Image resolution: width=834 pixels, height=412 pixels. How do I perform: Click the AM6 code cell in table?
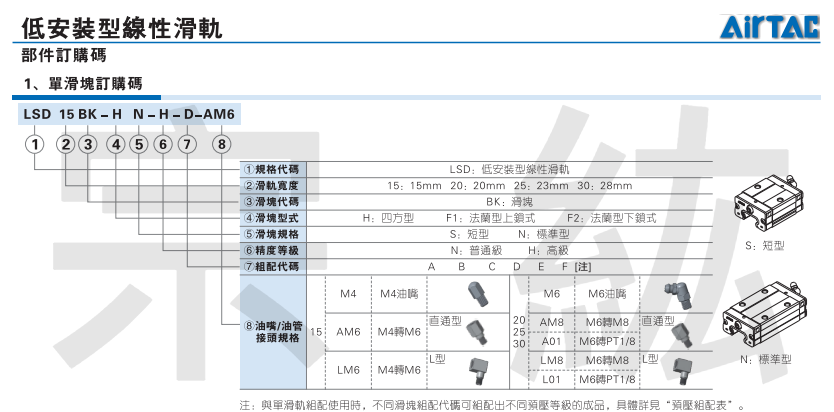[x=348, y=332]
